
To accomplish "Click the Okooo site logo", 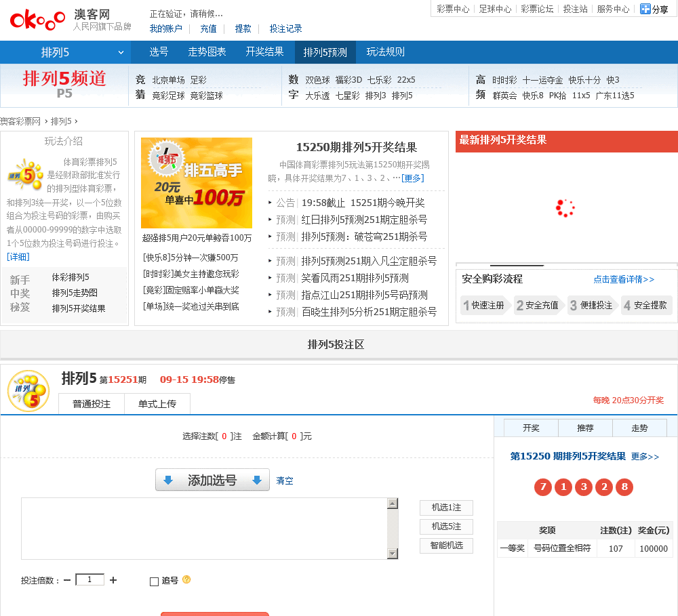I will click(x=37, y=20).
